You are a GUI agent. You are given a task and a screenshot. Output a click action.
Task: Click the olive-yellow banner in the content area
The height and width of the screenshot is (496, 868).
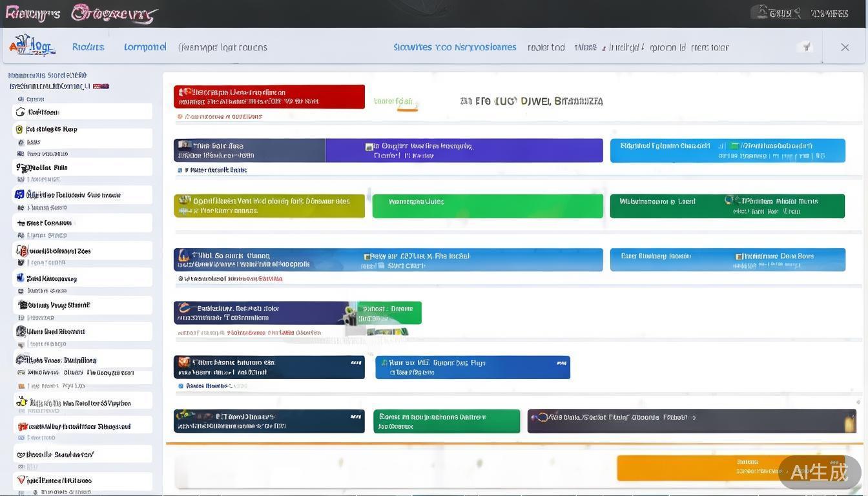pos(269,205)
